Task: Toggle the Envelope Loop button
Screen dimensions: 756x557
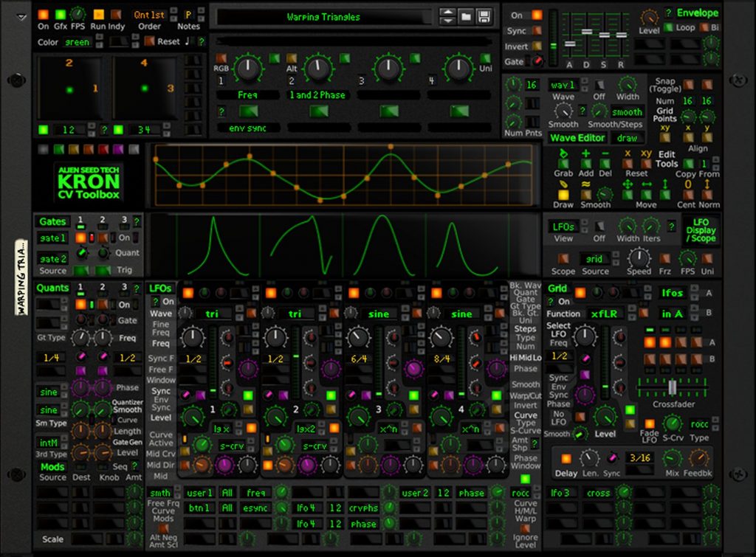Action: (x=669, y=28)
